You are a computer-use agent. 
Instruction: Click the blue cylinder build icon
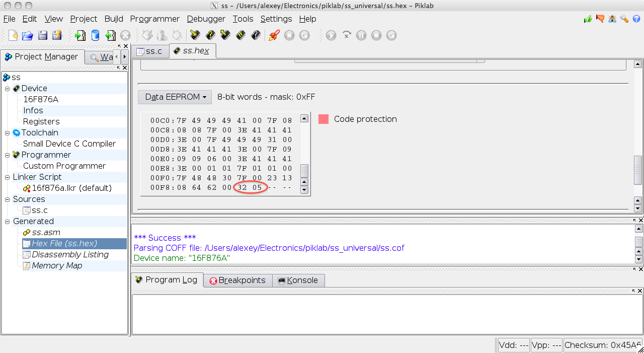[95, 35]
